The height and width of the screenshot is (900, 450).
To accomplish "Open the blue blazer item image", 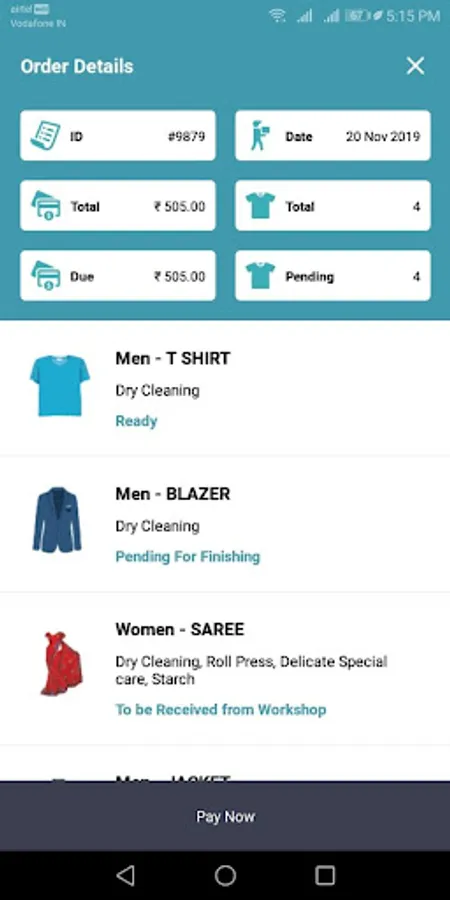I will coord(57,520).
